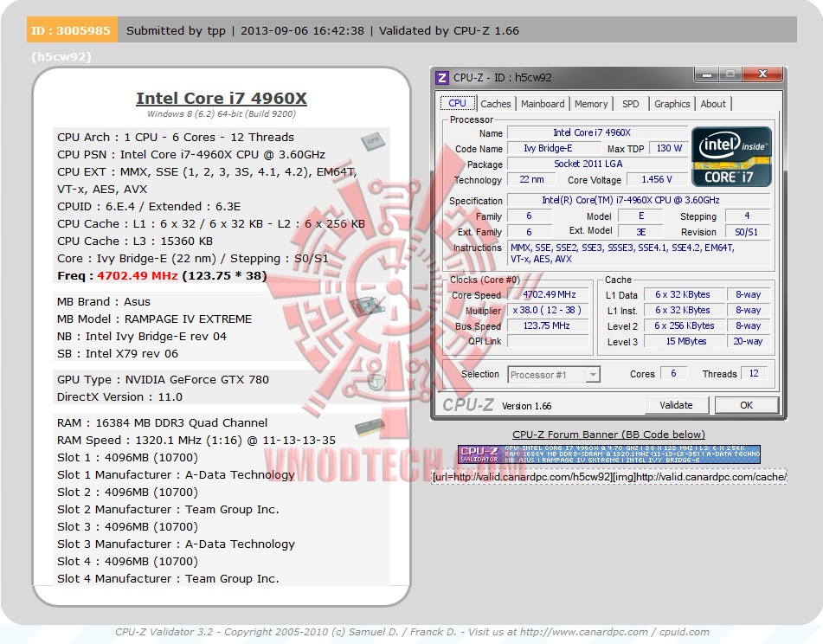
Task: Click the Level 2 6 x 256 KBytes value
Action: click(685, 326)
